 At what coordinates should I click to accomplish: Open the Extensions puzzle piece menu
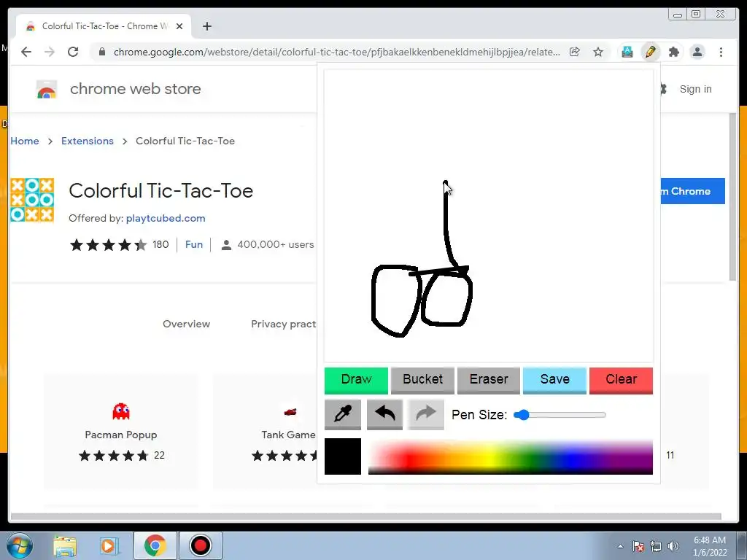coord(673,52)
